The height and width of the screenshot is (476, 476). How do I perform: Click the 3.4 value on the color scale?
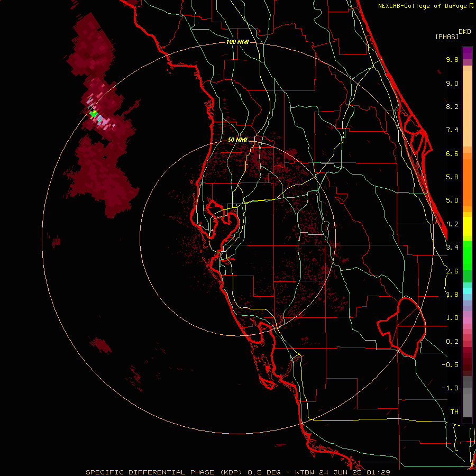tap(452, 248)
